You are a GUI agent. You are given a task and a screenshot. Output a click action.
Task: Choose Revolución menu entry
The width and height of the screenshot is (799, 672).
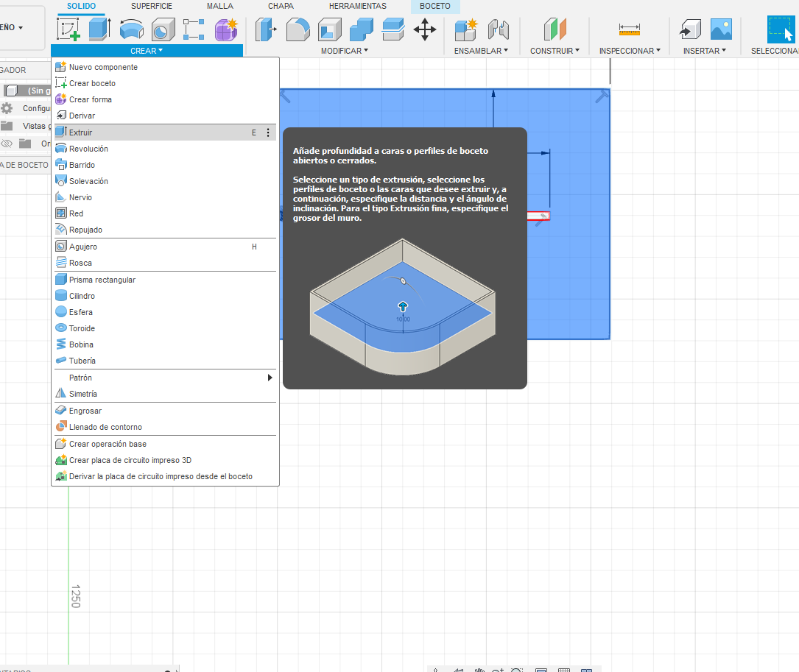[165, 149]
